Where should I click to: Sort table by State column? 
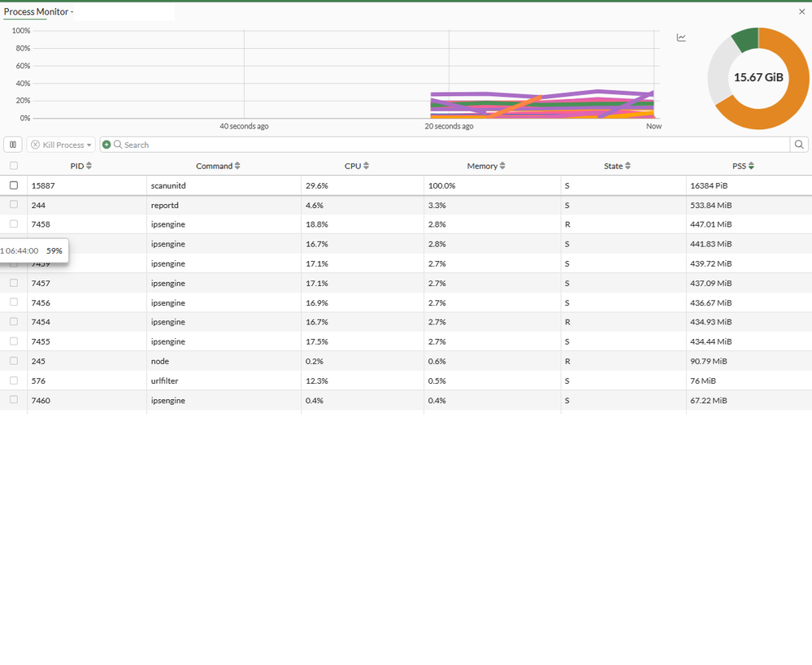[x=617, y=166]
